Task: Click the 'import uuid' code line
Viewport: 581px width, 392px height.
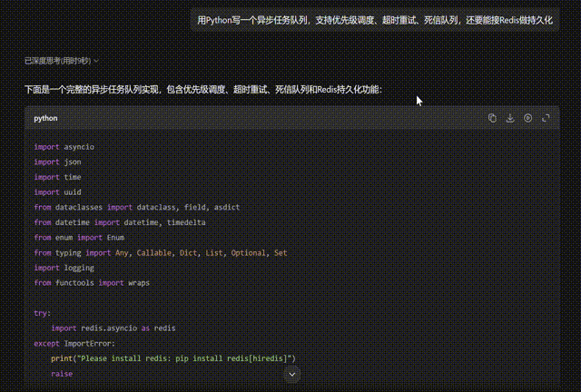Action: pos(57,192)
